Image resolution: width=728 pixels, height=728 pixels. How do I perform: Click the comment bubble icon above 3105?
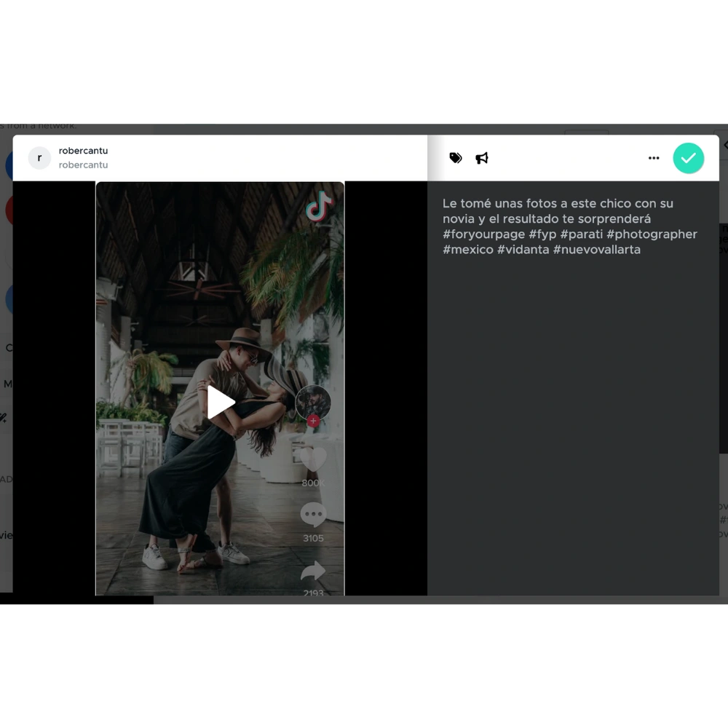313,515
